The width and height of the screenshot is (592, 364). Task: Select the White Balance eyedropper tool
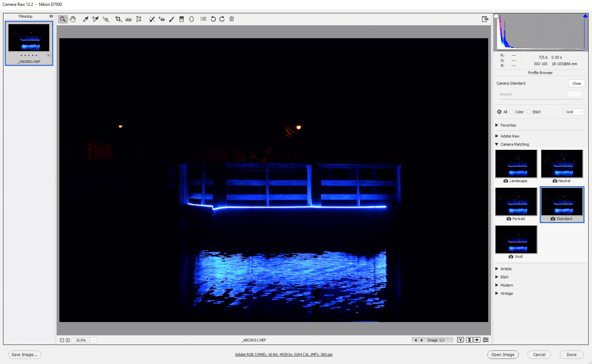(x=85, y=19)
